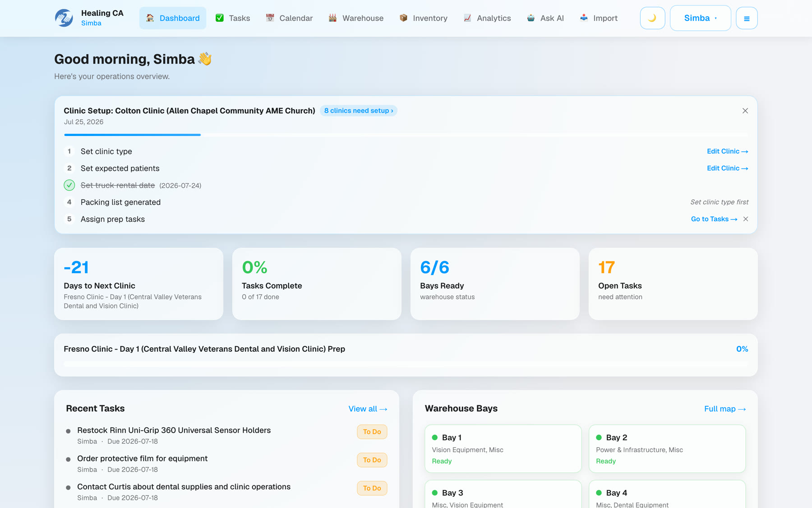Open the Bays Ready 6/6 card
Image resolution: width=812 pixels, height=508 pixels.
(495, 284)
